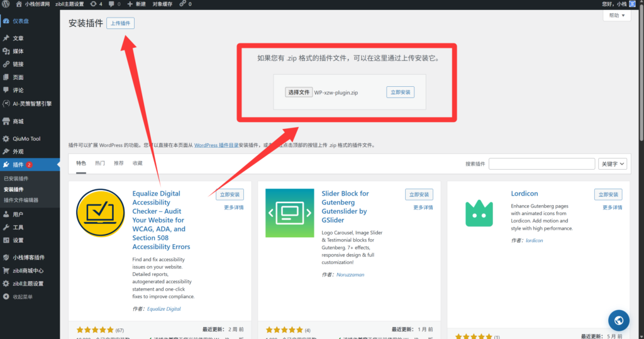Click the link icon showing 0 in admin bar

click(x=182, y=4)
